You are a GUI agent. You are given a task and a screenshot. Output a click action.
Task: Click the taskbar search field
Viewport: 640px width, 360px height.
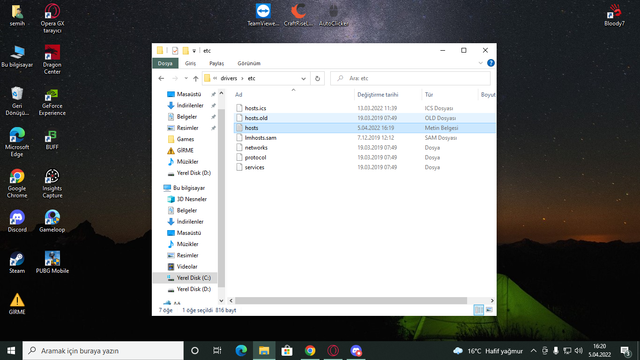point(103,351)
